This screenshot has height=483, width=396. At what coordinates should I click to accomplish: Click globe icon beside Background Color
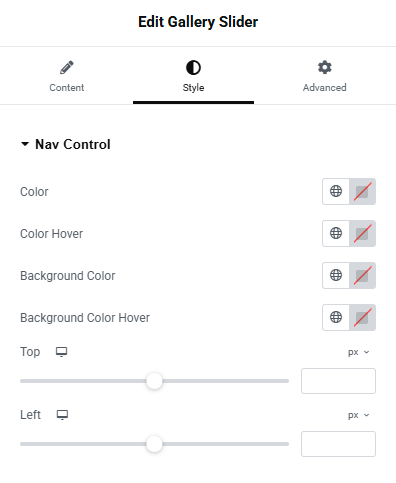pyautogui.click(x=336, y=275)
